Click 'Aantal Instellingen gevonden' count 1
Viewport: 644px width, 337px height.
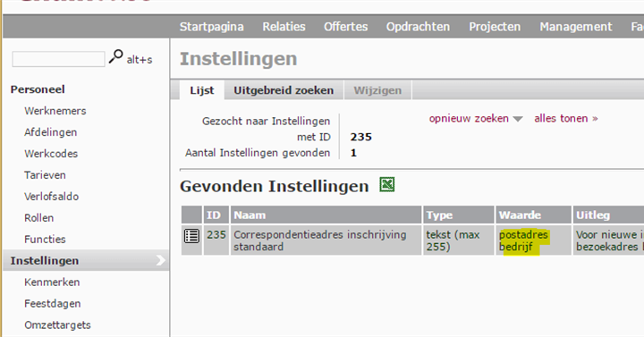(353, 153)
